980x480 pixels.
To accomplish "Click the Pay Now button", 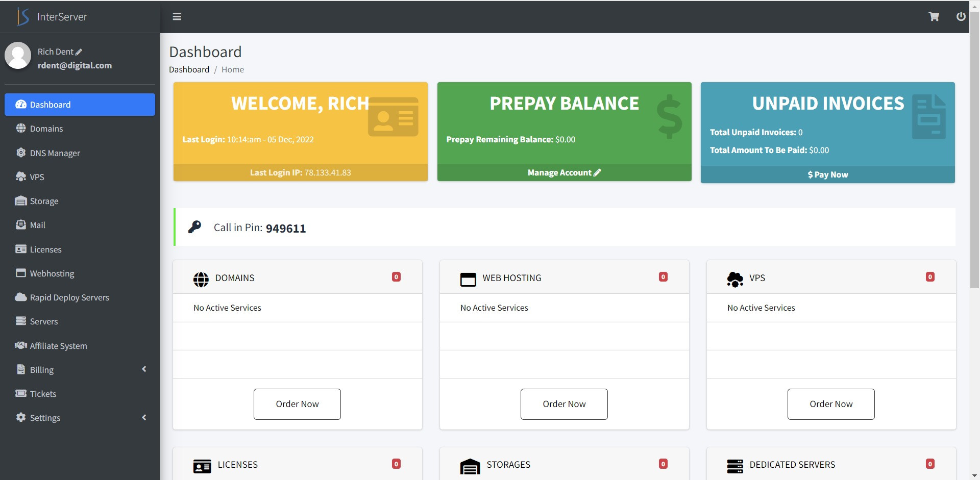I will (827, 174).
